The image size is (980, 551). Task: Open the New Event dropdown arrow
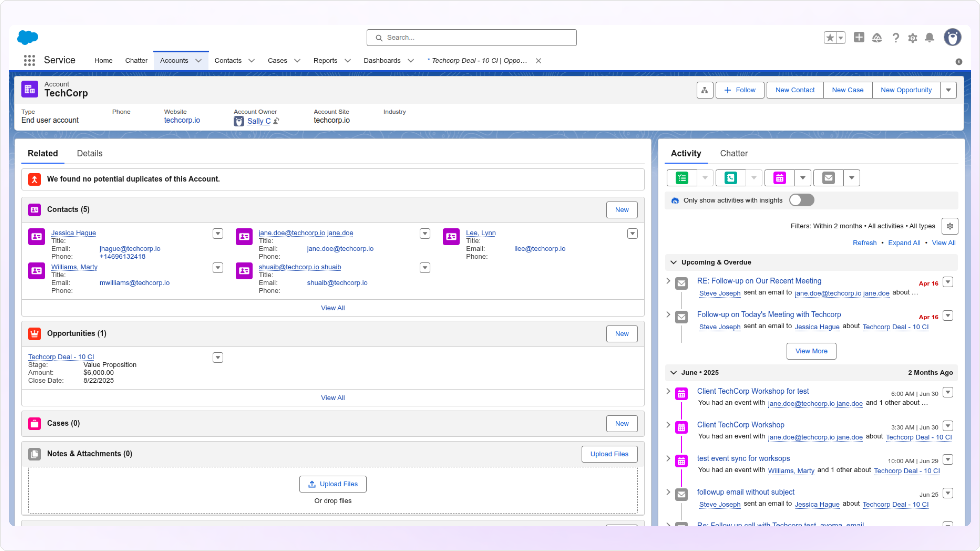pos(803,178)
